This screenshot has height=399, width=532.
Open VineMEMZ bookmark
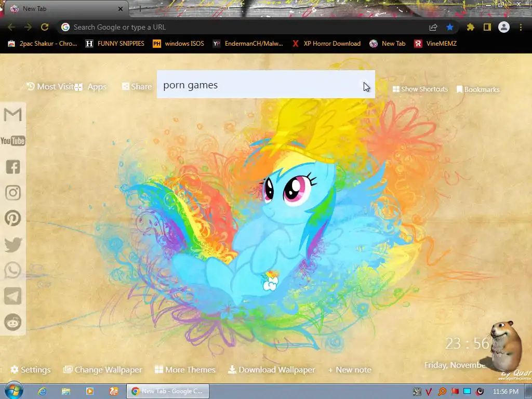click(435, 44)
